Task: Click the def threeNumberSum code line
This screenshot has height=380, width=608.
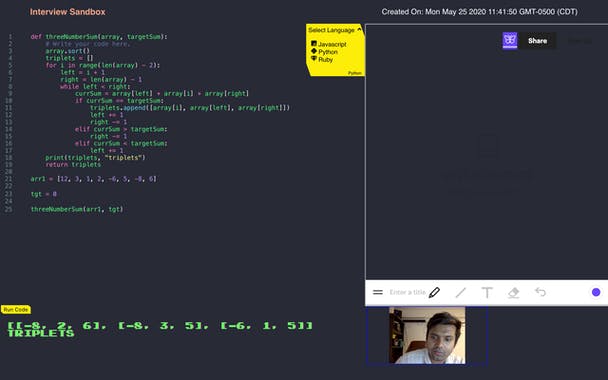Action: click(99, 37)
